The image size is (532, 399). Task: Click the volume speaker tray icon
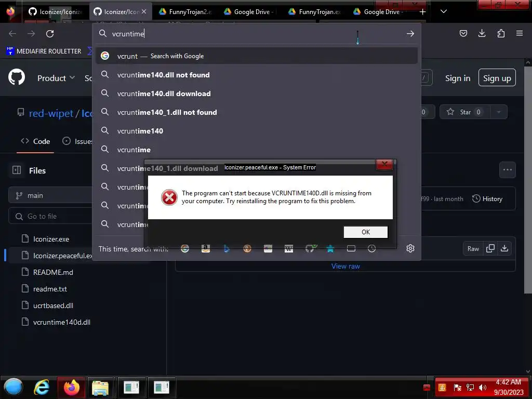pos(482,388)
